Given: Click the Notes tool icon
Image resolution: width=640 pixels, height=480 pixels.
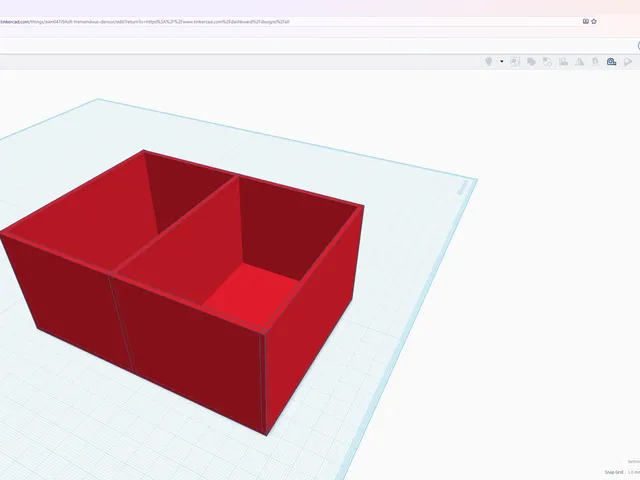Looking at the screenshot, I should (628, 62).
